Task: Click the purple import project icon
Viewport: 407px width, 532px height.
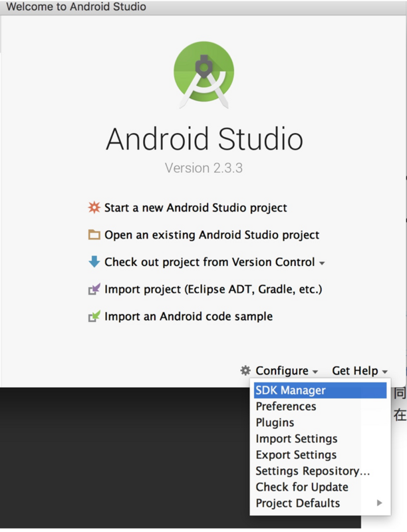Action: click(94, 289)
